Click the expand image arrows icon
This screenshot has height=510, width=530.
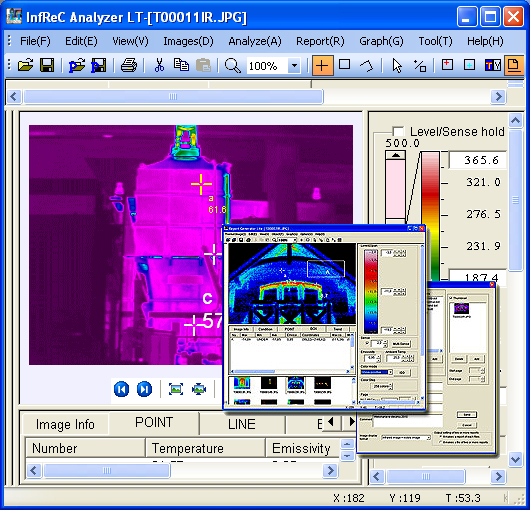[x=199, y=389]
